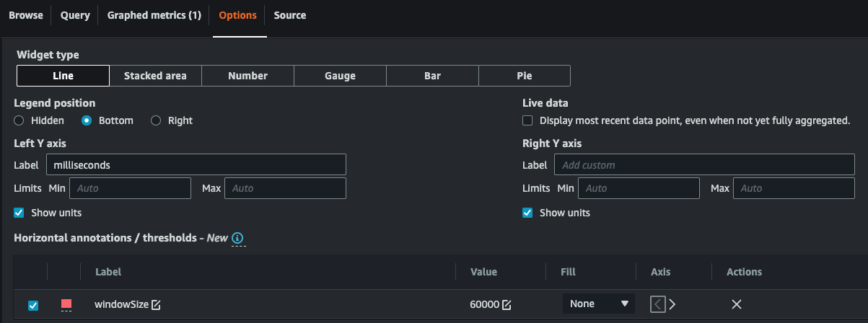
Task: Select Pie widget type
Action: (525, 76)
